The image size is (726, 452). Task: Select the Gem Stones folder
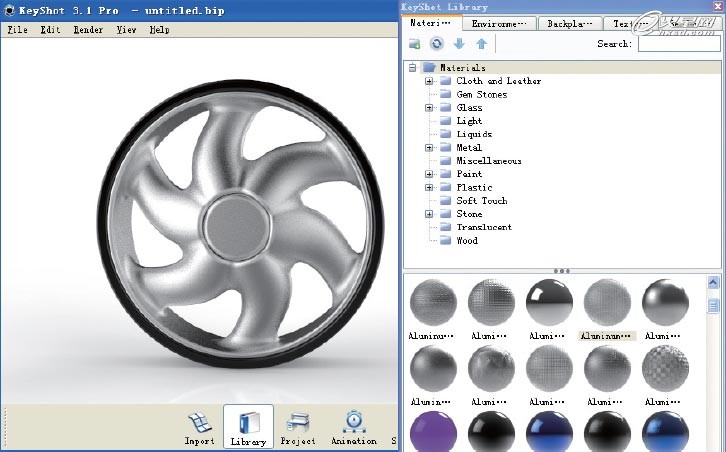click(x=482, y=94)
